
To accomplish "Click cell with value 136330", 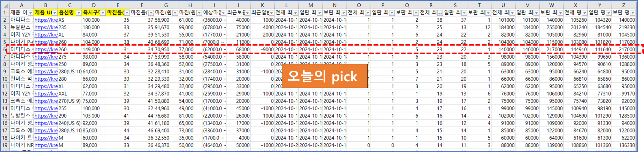I will (x=623, y=145).
